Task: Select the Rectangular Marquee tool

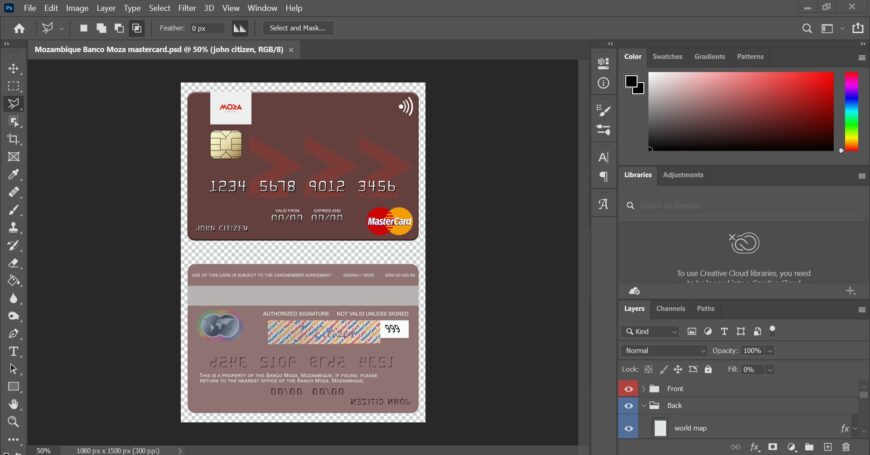Action: click(13, 86)
